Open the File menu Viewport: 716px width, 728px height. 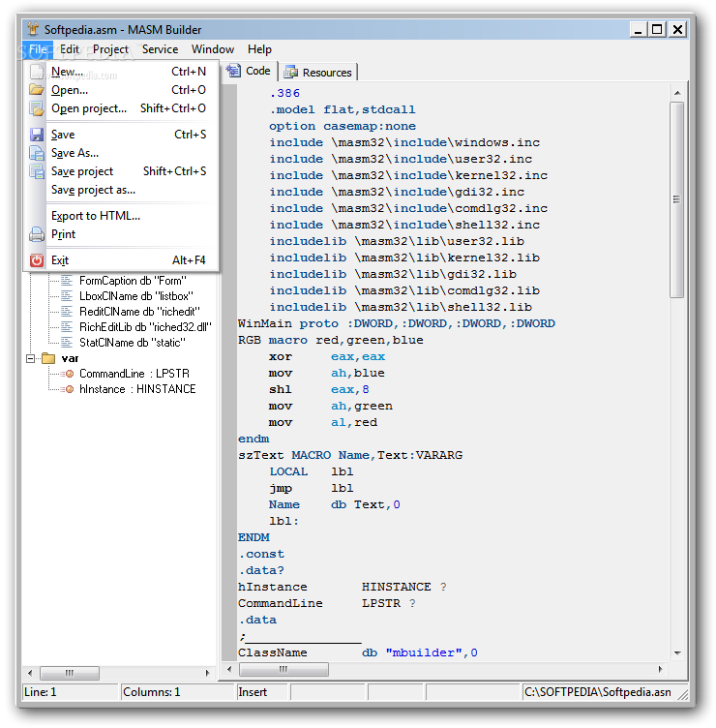tap(38, 49)
